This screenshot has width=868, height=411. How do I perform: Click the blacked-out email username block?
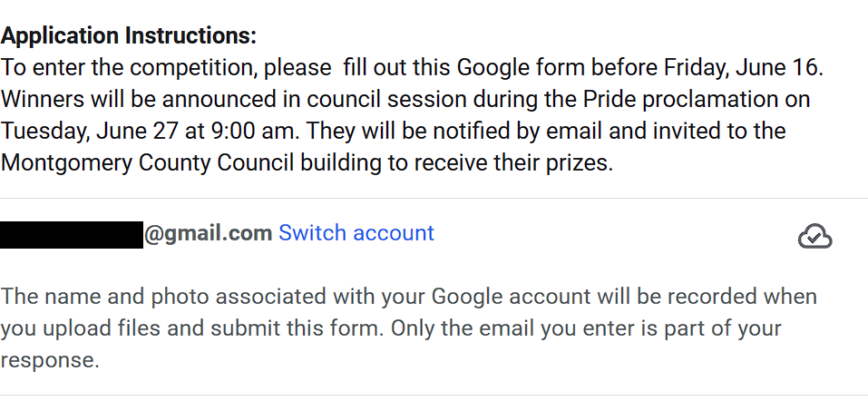click(x=72, y=234)
